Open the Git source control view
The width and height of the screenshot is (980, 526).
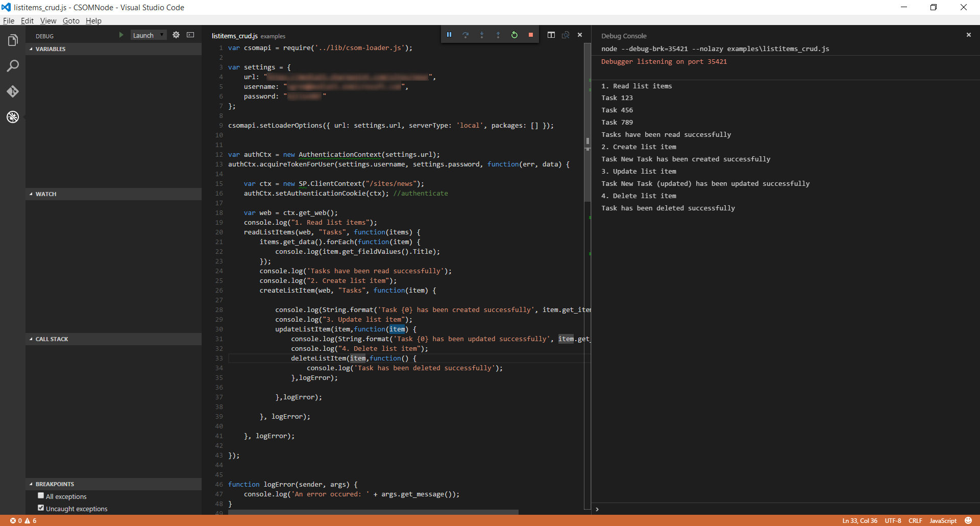(13, 91)
